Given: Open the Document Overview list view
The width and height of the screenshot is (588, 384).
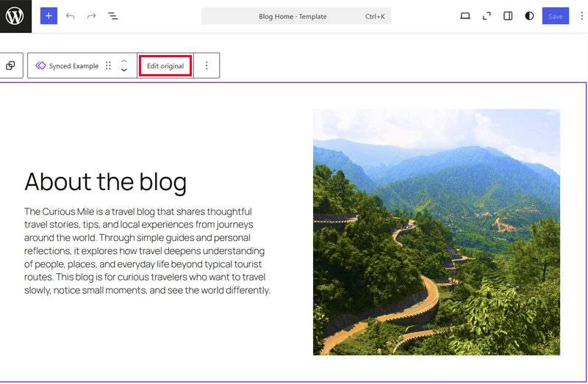Looking at the screenshot, I should (113, 16).
